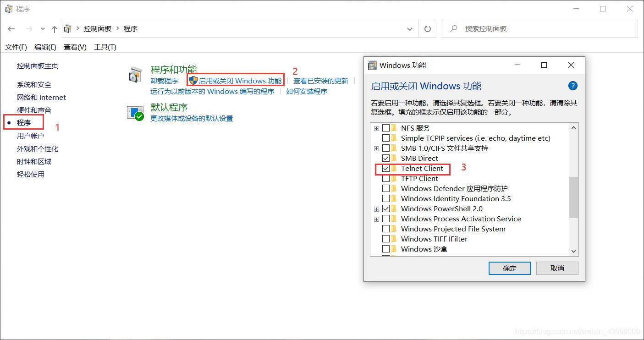Click the Telnet Client folder icon
This screenshot has height=340, width=644.
tap(394, 168)
